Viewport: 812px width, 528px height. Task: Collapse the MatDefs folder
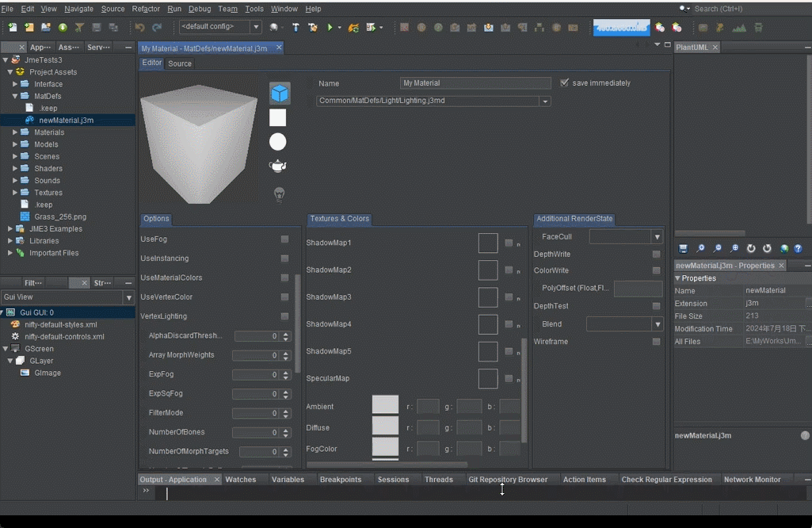[x=15, y=96]
